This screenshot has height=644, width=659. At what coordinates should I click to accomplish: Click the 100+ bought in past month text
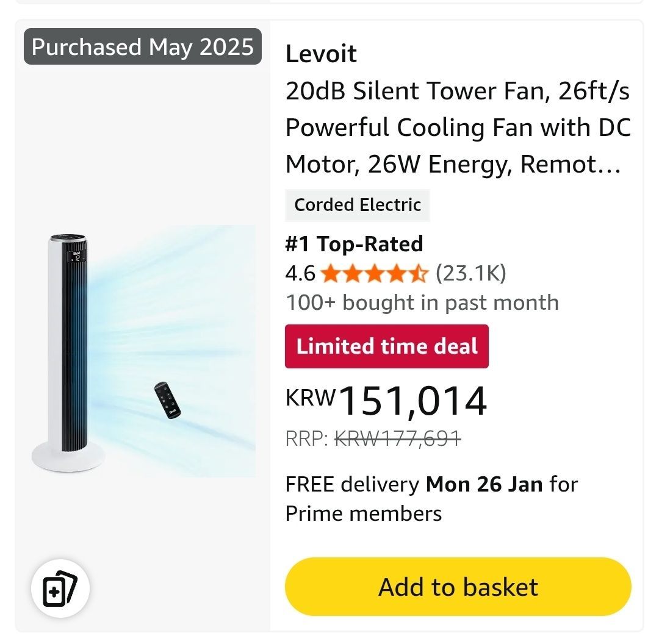click(422, 302)
